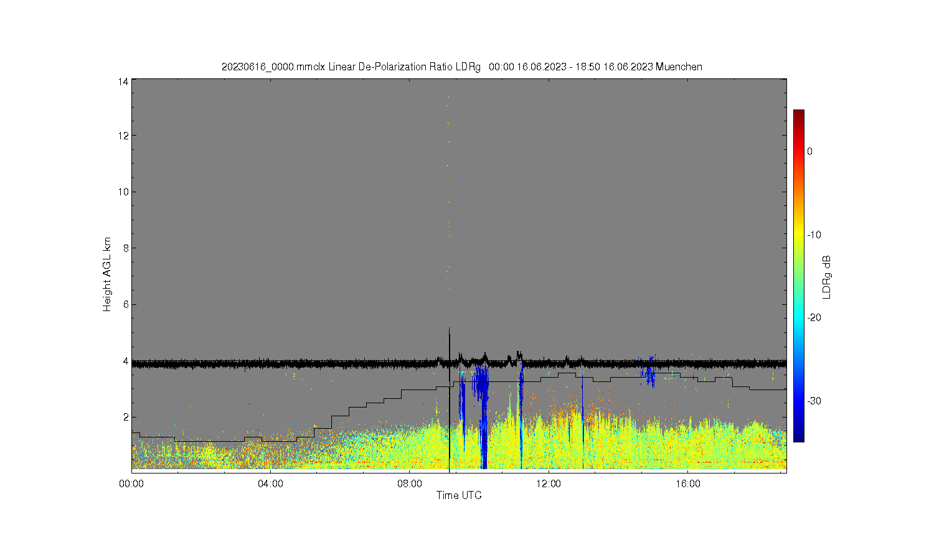Select the 04:00 time tick label
The image size is (934, 560).
270,483
